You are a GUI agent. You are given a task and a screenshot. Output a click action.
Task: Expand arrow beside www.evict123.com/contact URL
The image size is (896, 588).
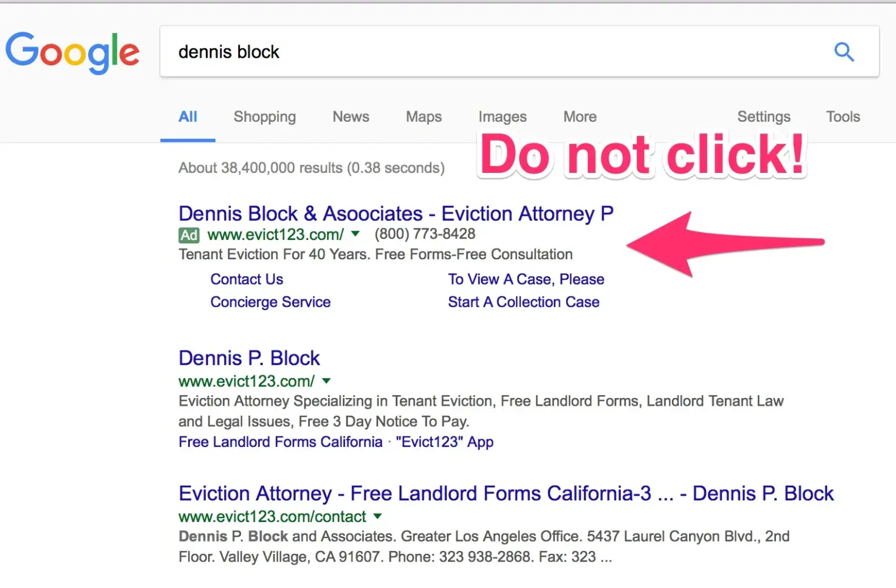pyautogui.click(x=377, y=516)
